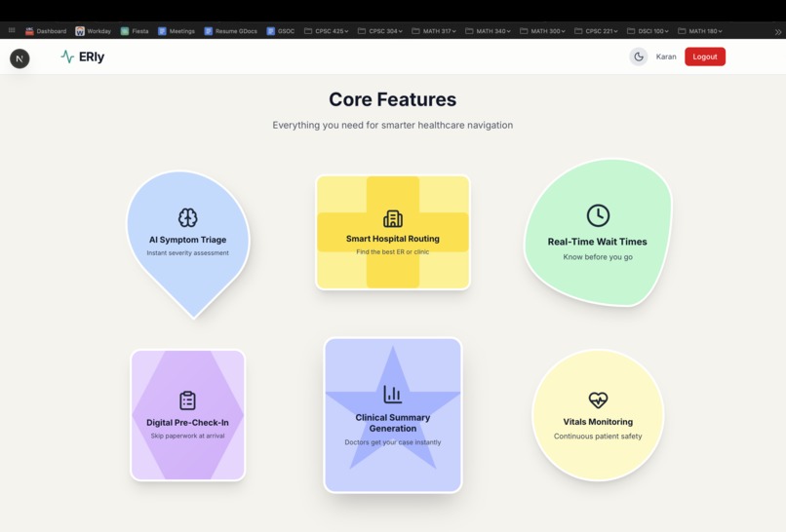This screenshot has height=532, width=786.
Task: Click the bar chart icon in Clinical Summary Generation
Action: pos(392,395)
